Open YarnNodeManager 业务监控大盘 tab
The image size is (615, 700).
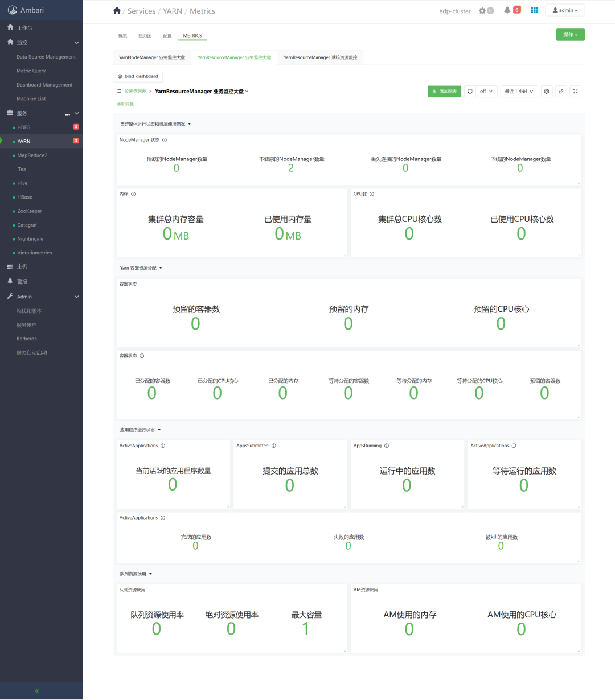(x=152, y=57)
